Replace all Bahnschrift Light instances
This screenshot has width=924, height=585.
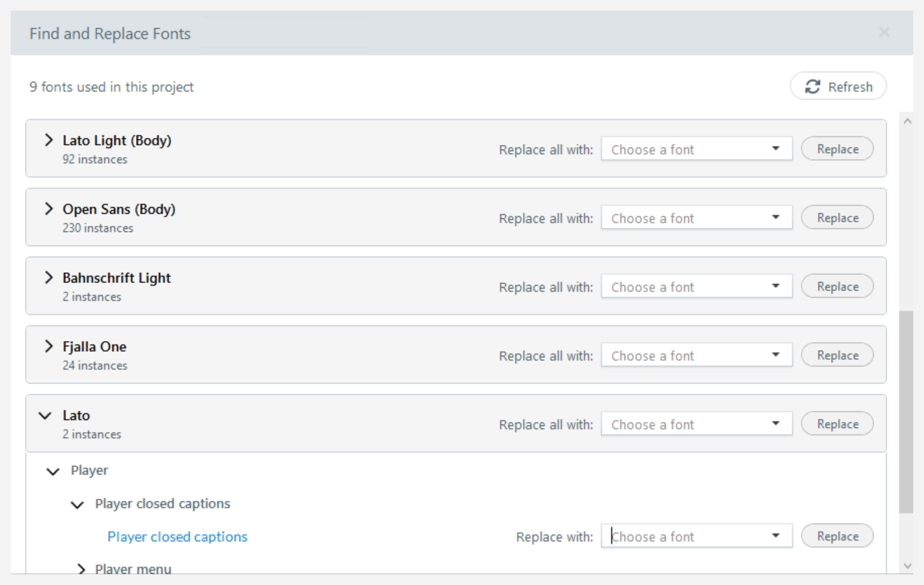click(837, 286)
